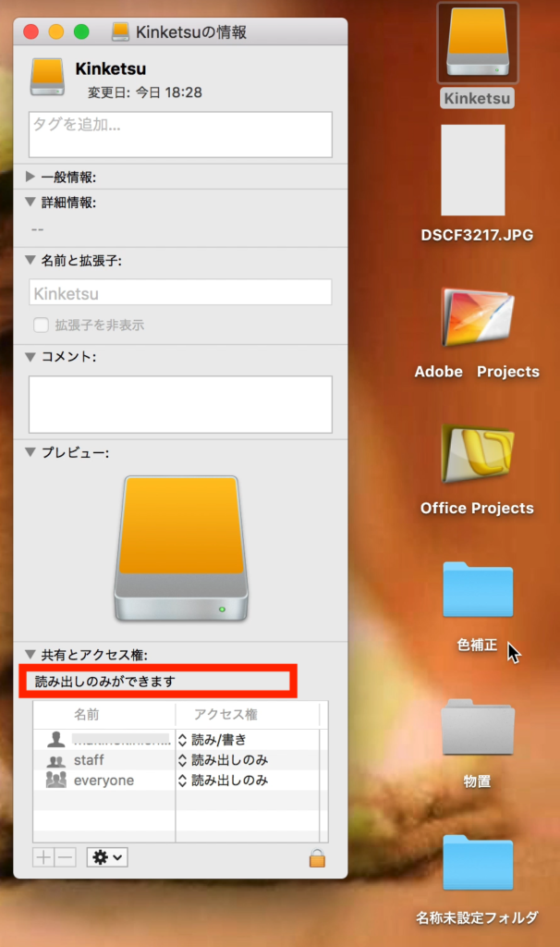Select the DSCF3217.JPG file on the desktop
The height and width of the screenshot is (947, 560).
[473, 170]
